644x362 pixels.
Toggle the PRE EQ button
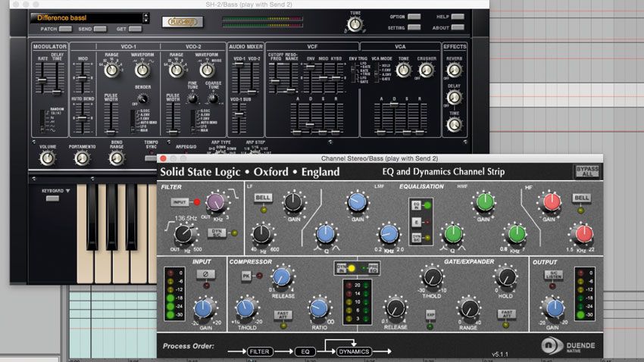[x=373, y=268]
